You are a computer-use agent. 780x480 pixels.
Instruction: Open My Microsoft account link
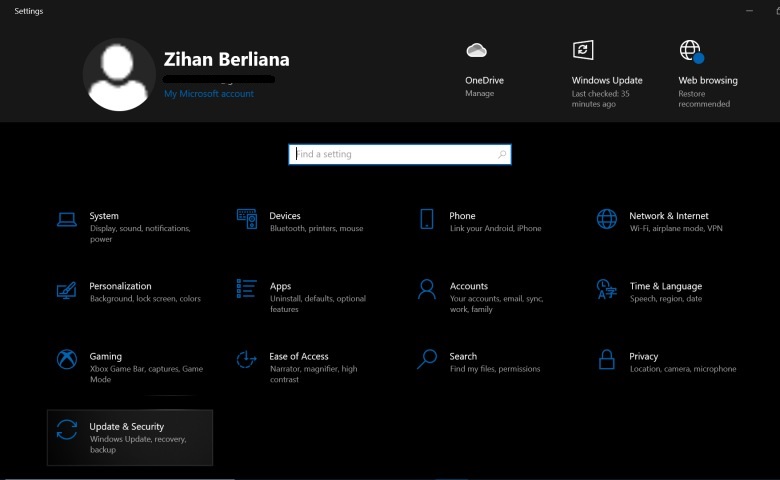209,94
